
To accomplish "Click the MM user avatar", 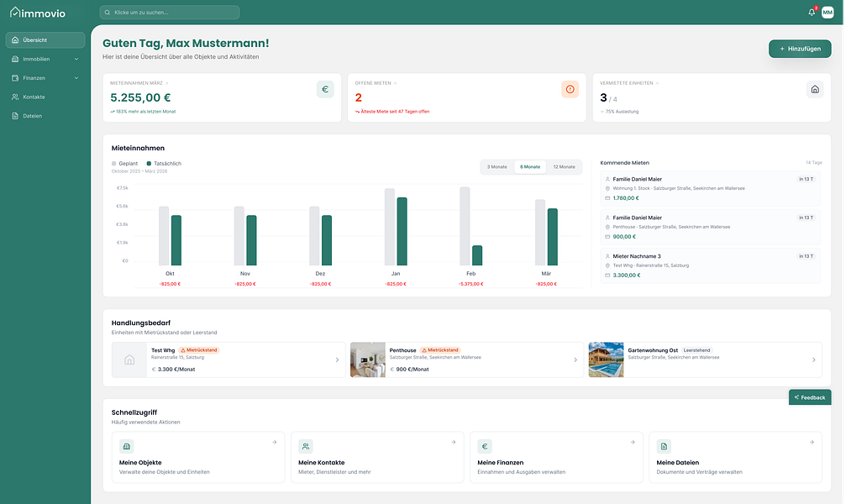I will [828, 13].
